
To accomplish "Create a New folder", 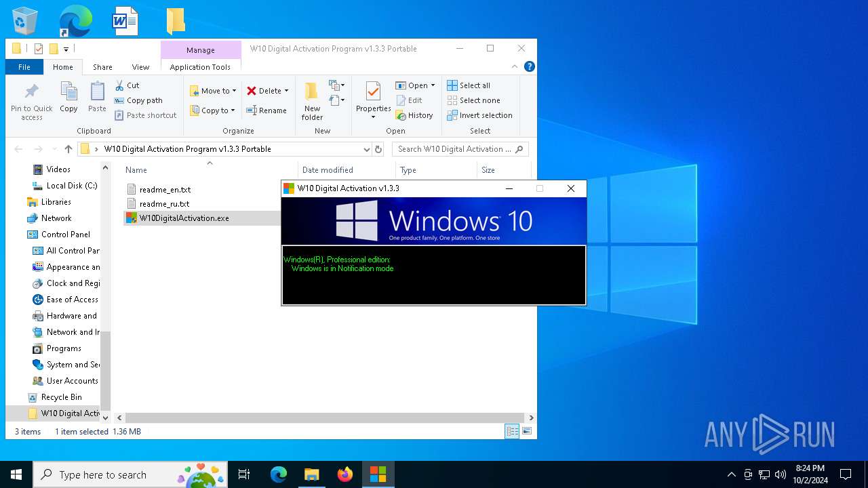I will (312, 101).
